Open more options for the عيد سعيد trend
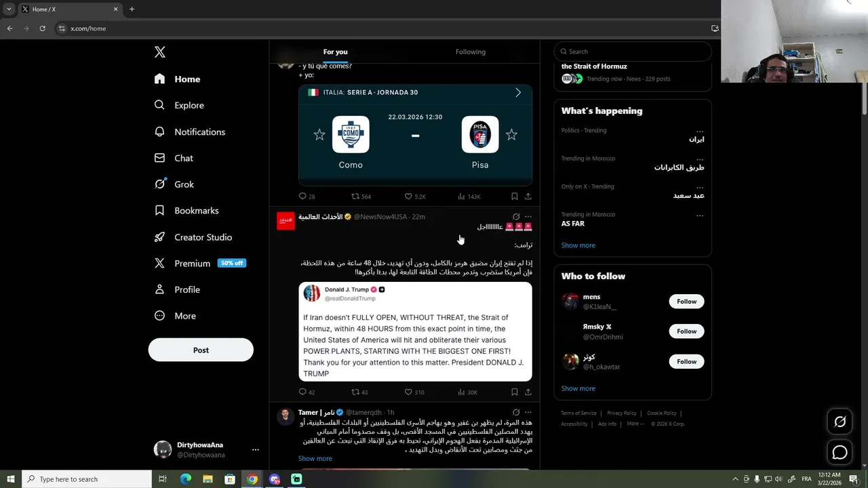The image size is (868, 488). (700, 187)
